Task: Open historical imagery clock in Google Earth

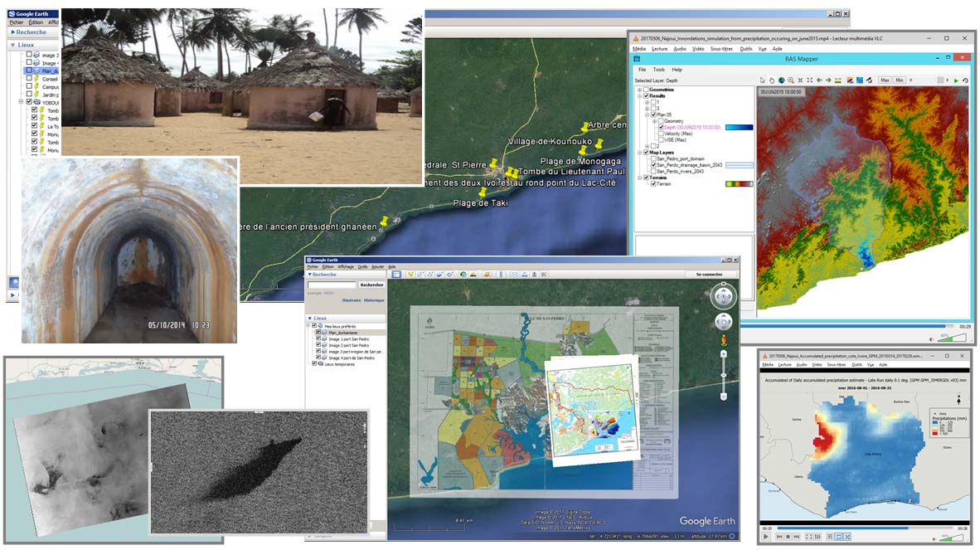Action: [463, 275]
